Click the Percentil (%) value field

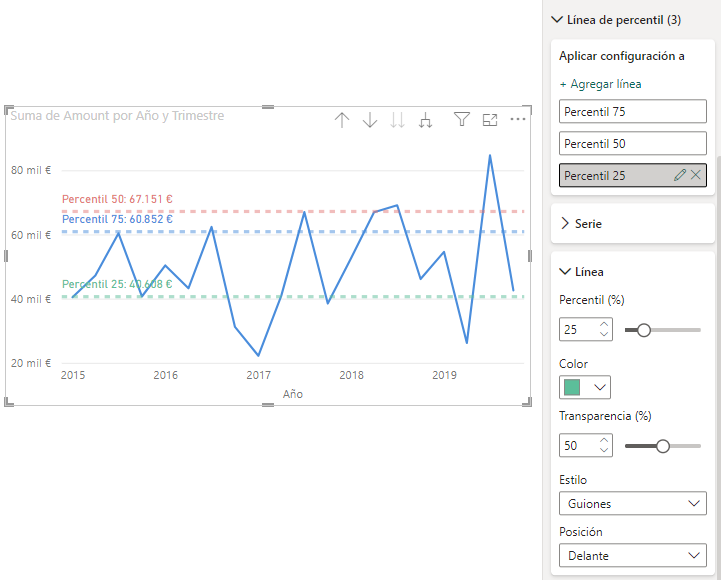click(577, 329)
